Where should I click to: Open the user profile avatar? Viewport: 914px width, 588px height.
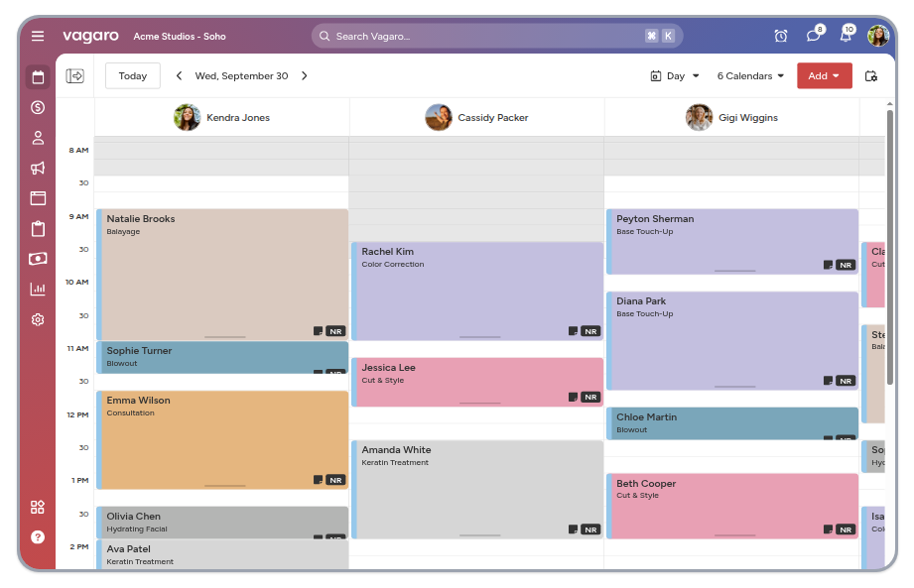(878, 36)
